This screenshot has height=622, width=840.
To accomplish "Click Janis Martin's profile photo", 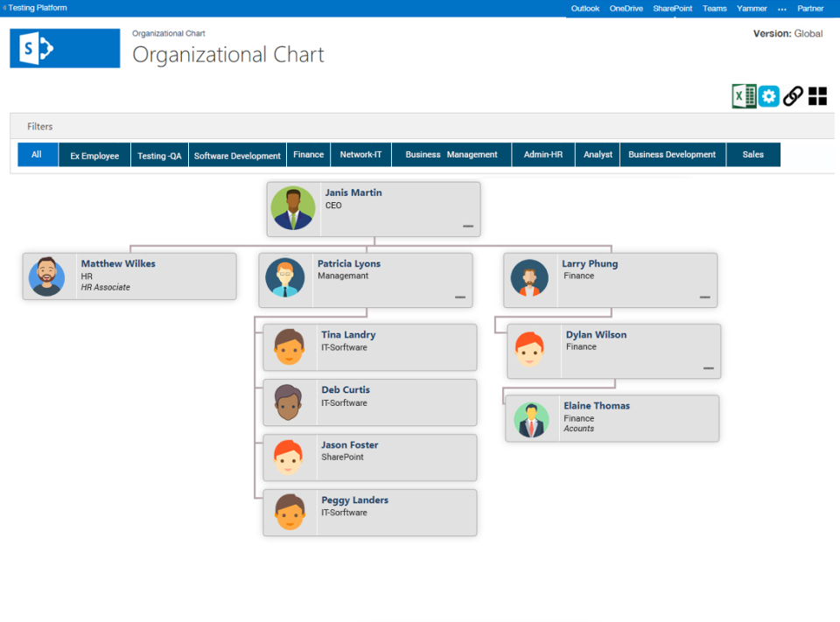I will coord(293,208).
